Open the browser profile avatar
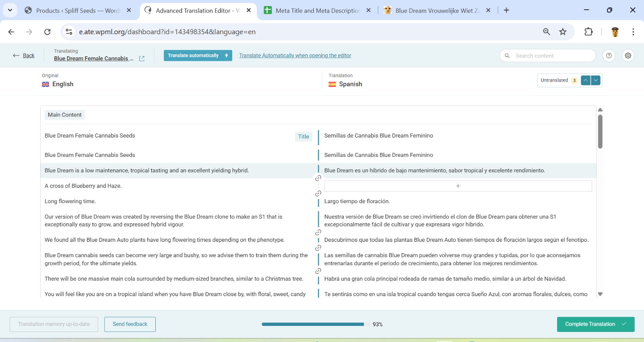The height and width of the screenshot is (342, 644). coord(615,32)
